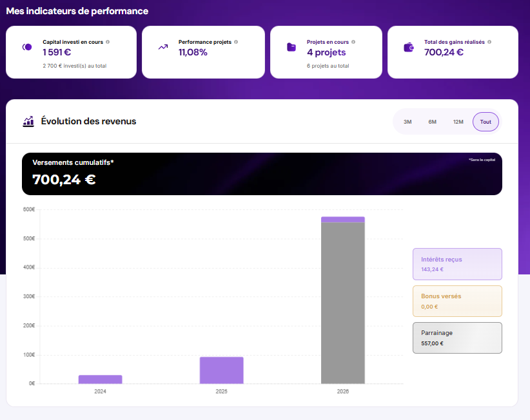Click the Performance projets trending arrow icon
Screen dimensions: 530x420
coord(163,47)
